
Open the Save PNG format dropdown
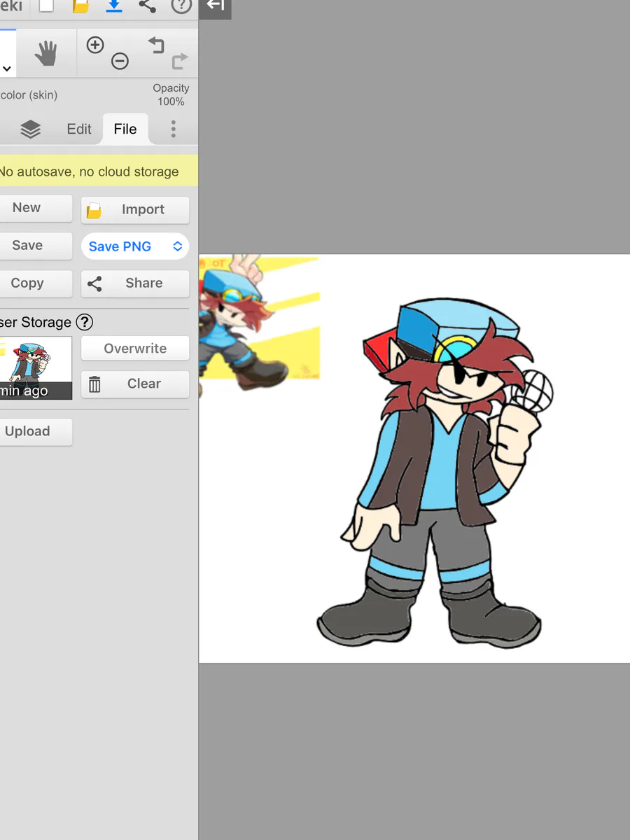tap(135, 246)
